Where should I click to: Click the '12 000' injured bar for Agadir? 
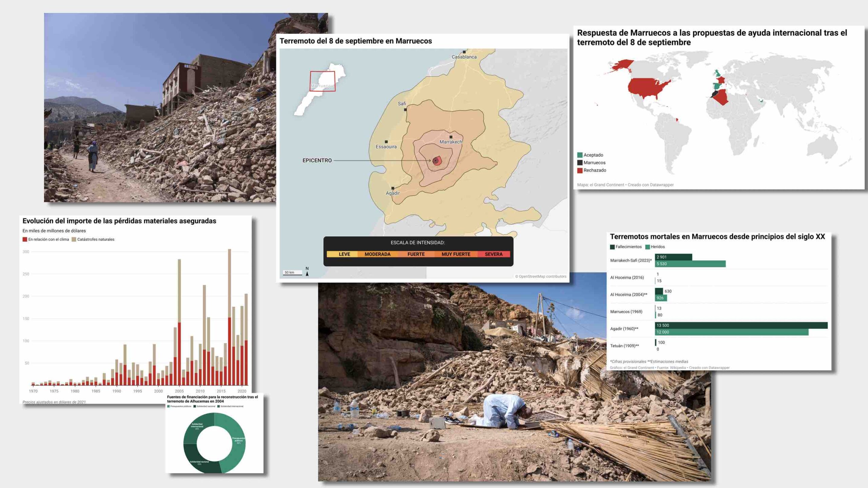tap(732, 332)
